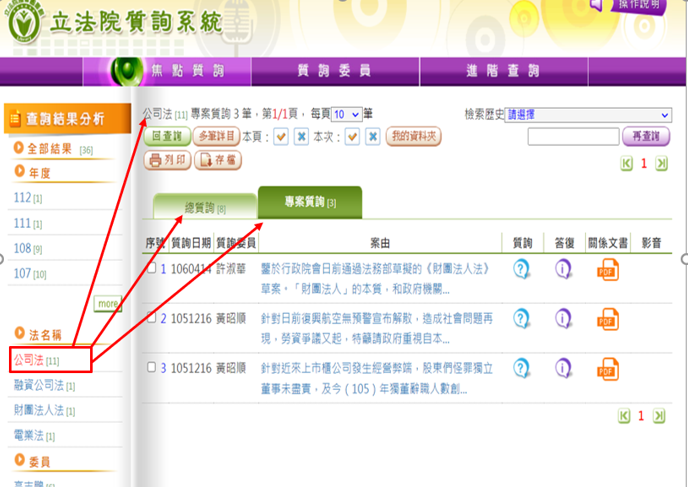Viewport: 688px width, 491px height.
Task: Click the re-query text input field
Action: 573,137
